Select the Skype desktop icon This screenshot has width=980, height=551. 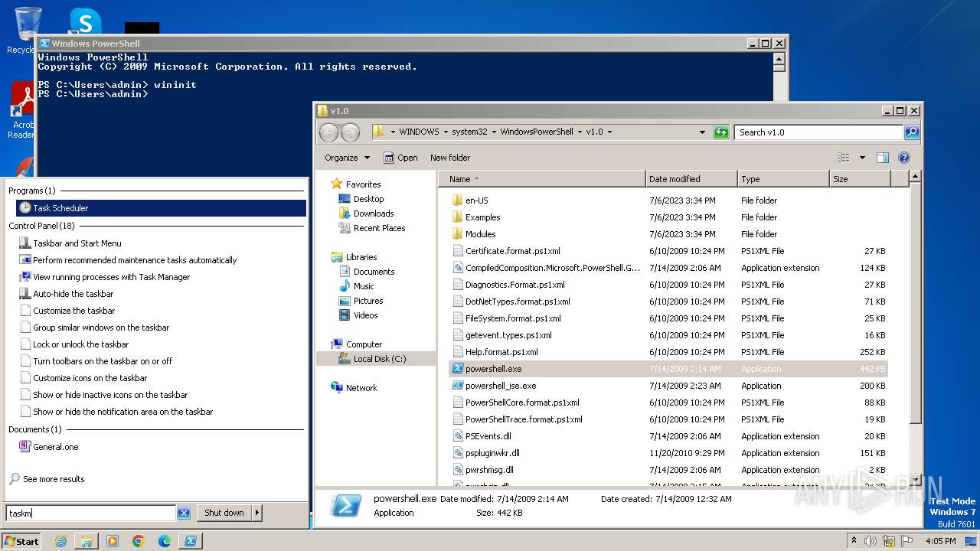85,21
